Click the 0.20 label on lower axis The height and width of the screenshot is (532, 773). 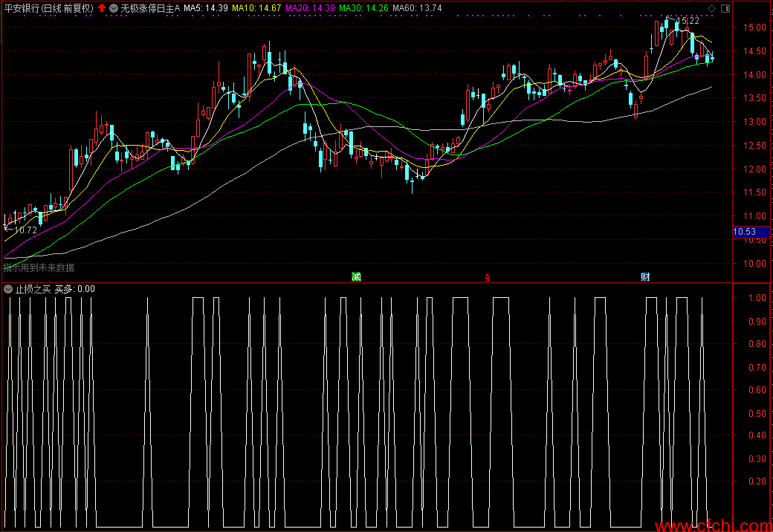pyautogui.click(x=757, y=481)
